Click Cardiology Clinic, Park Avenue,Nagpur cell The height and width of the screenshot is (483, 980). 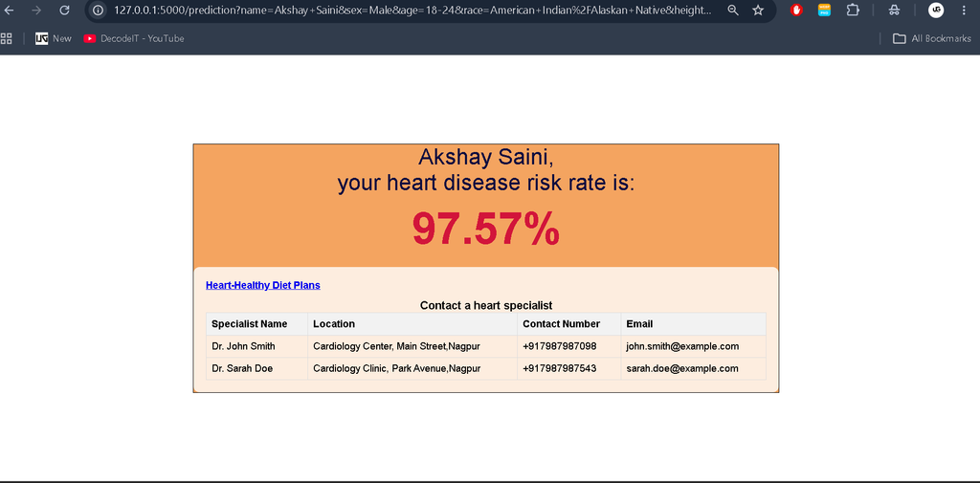tap(412, 368)
